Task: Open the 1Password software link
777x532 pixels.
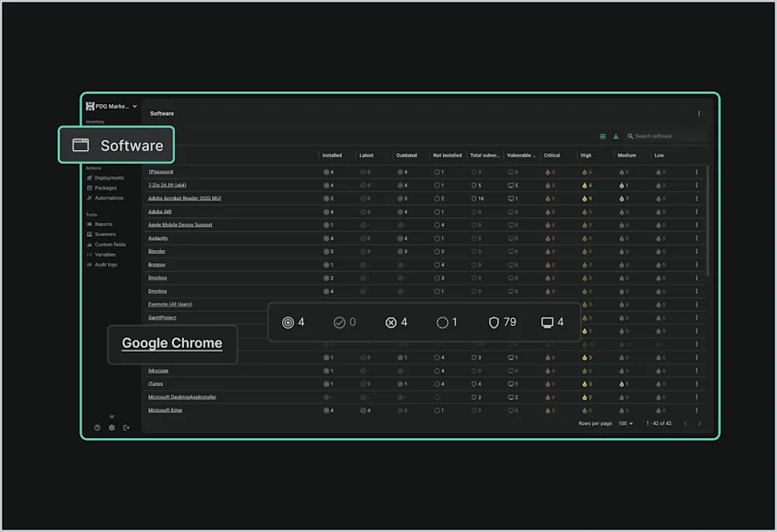Action: 161,172
